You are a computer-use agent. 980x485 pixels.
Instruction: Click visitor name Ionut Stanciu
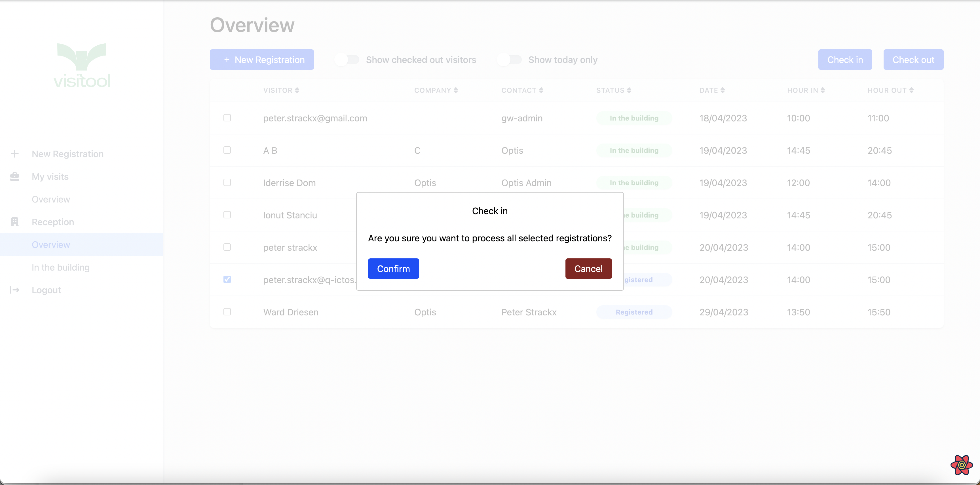290,215
